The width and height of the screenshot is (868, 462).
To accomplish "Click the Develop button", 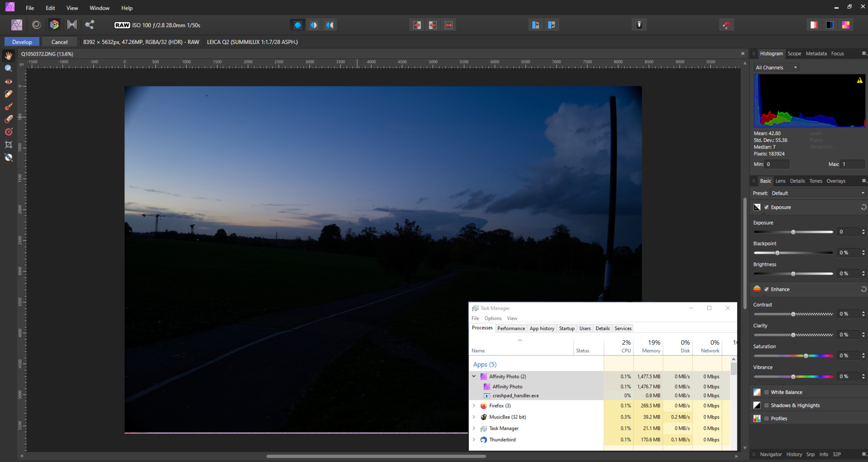I will click(x=22, y=42).
